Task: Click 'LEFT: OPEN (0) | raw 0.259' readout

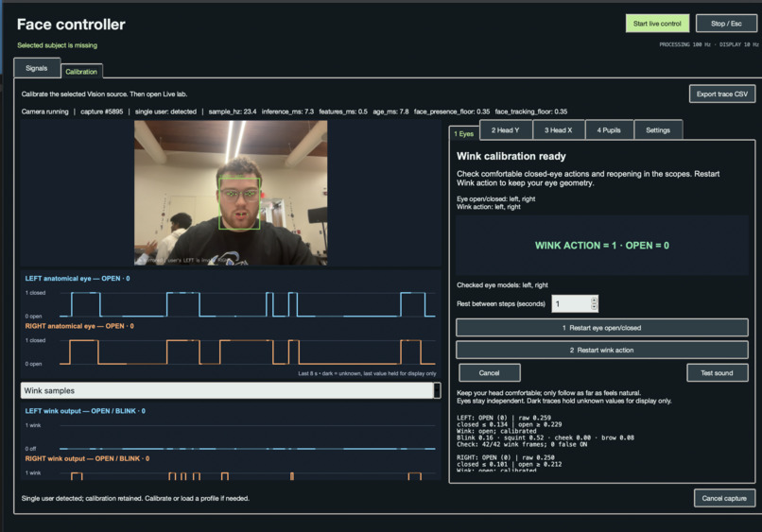Action: tap(504, 418)
